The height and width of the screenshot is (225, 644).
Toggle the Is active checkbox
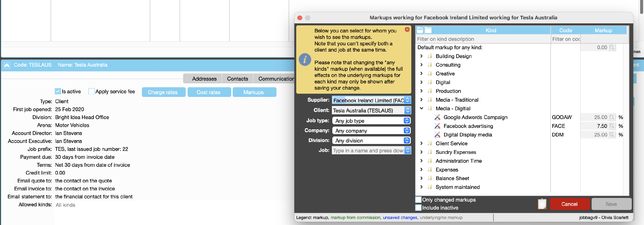click(x=58, y=91)
